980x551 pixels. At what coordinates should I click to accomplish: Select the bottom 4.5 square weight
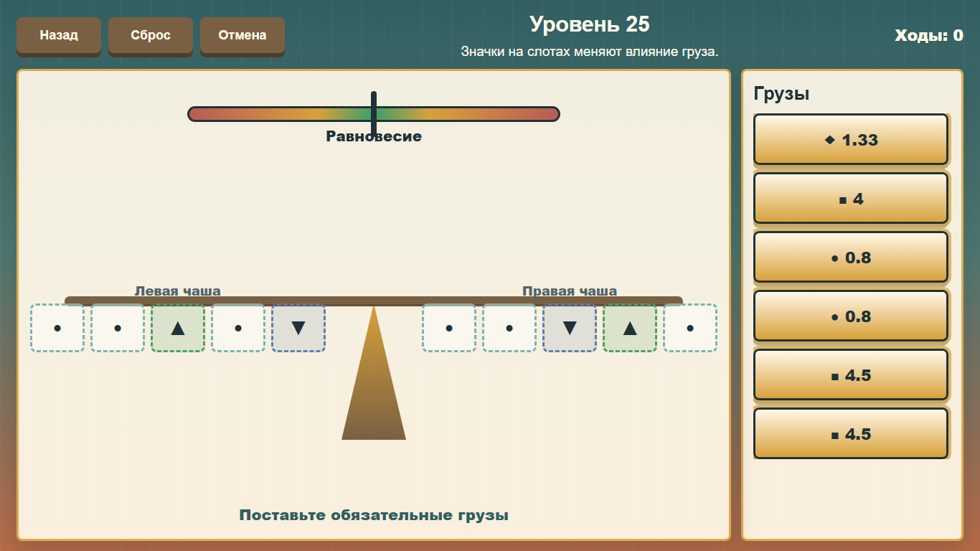(x=851, y=434)
